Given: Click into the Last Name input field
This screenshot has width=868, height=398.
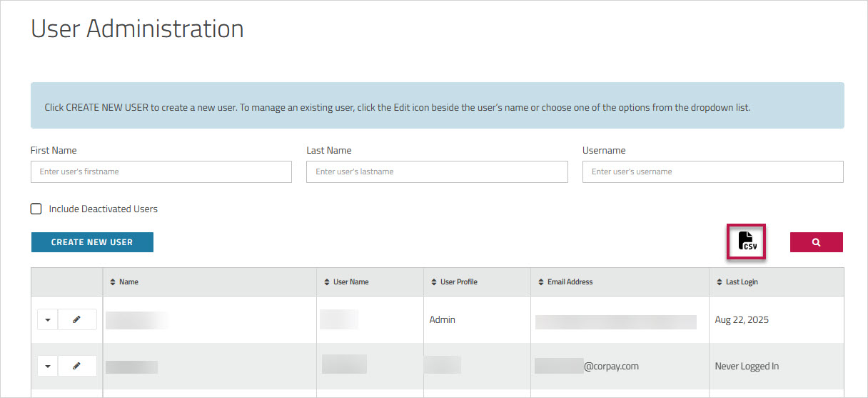Looking at the screenshot, I should 437,171.
